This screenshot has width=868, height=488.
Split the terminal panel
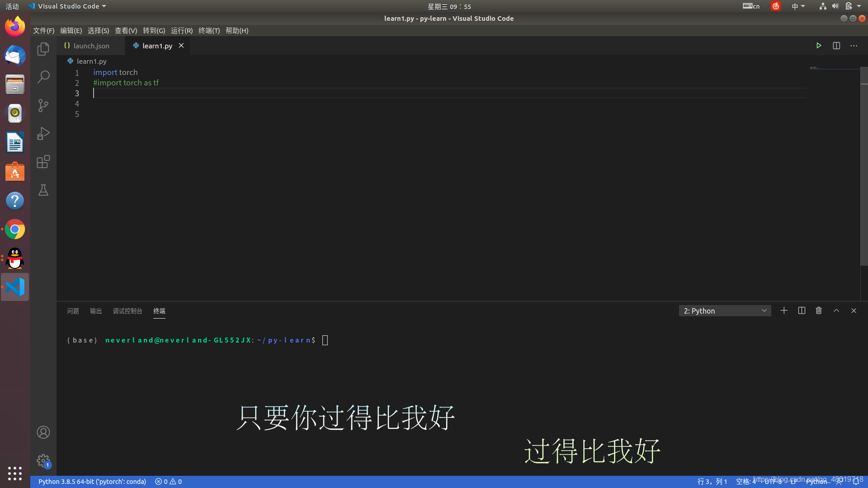[x=802, y=310]
